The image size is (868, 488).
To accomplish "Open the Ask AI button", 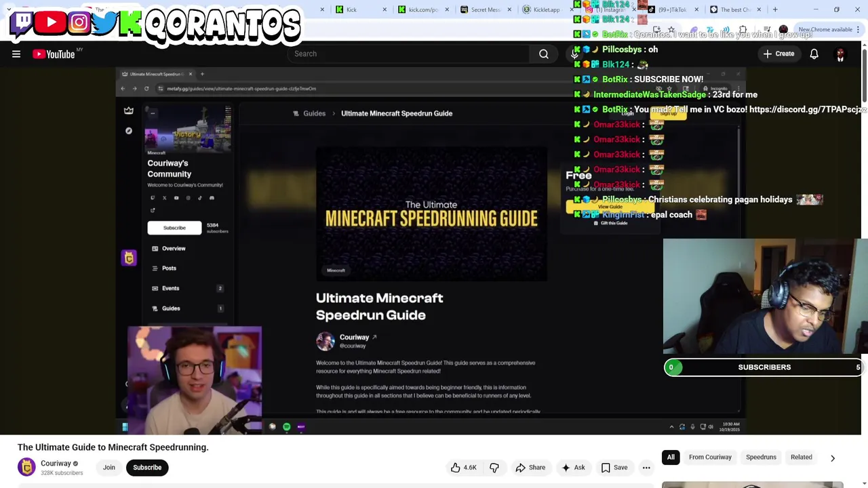I will (x=572, y=467).
